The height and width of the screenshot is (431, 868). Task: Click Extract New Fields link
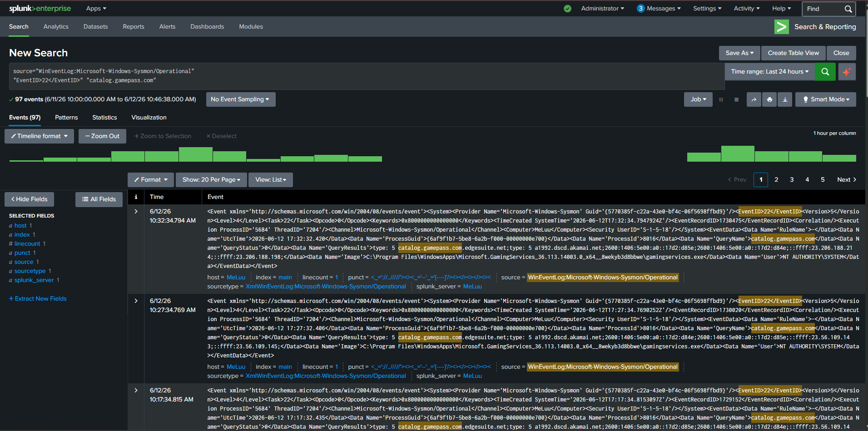[38, 299]
